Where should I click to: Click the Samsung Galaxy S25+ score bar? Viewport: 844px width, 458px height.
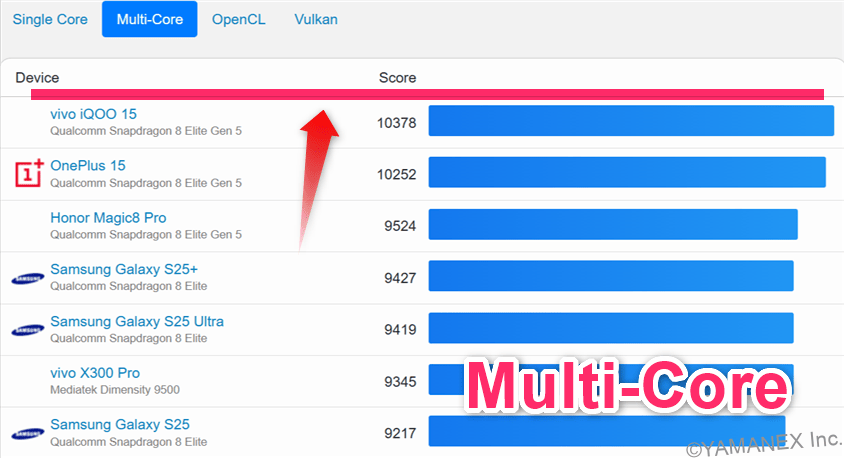(x=611, y=276)
